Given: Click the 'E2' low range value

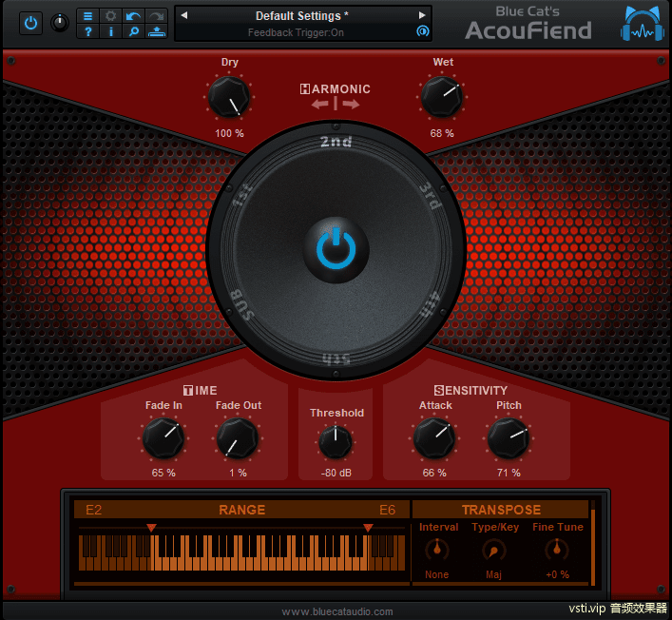Looking at the screenshot, I should click(x=93, y=510).
